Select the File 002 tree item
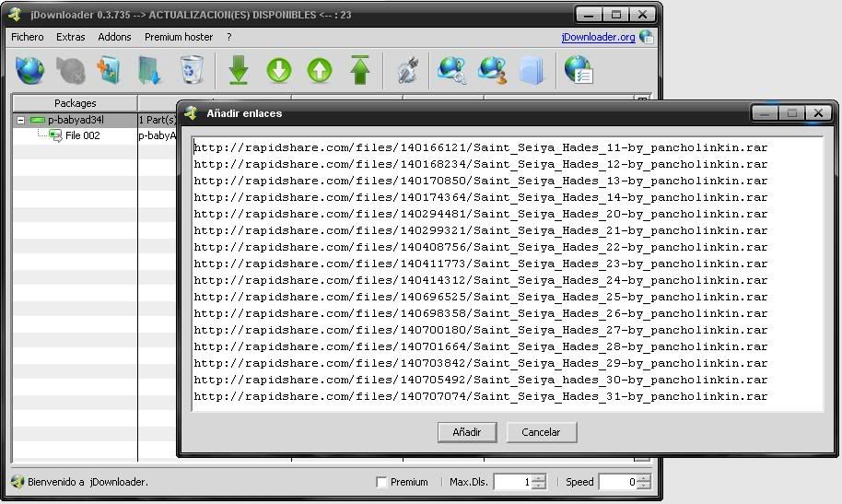 pyautogui.click(x=82, y=135)
